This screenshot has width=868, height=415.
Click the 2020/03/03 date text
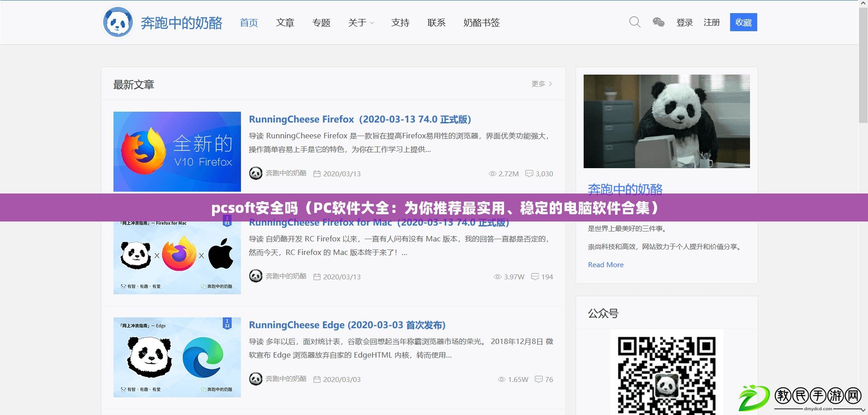point(342,379)
